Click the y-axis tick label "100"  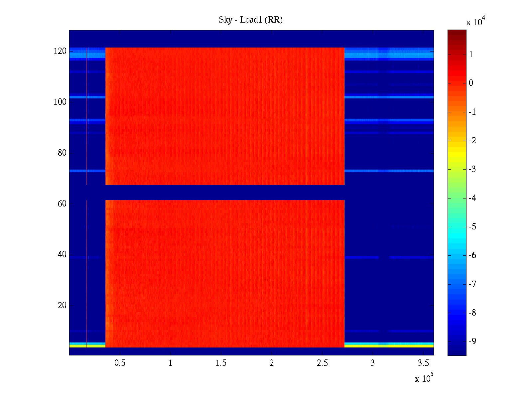(60, 102)
